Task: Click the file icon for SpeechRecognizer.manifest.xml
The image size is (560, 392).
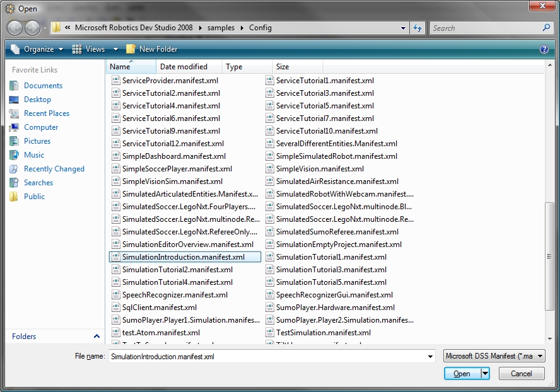Action: (115, 294)
